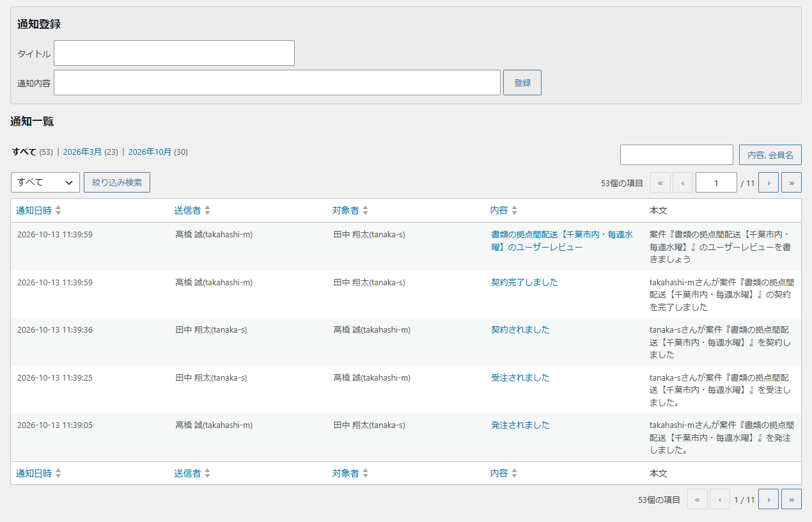The width and height of the screenshot is (812, 522).
Task: Click the search box next to 内容, 会員名
Action: tap(676, 155)
